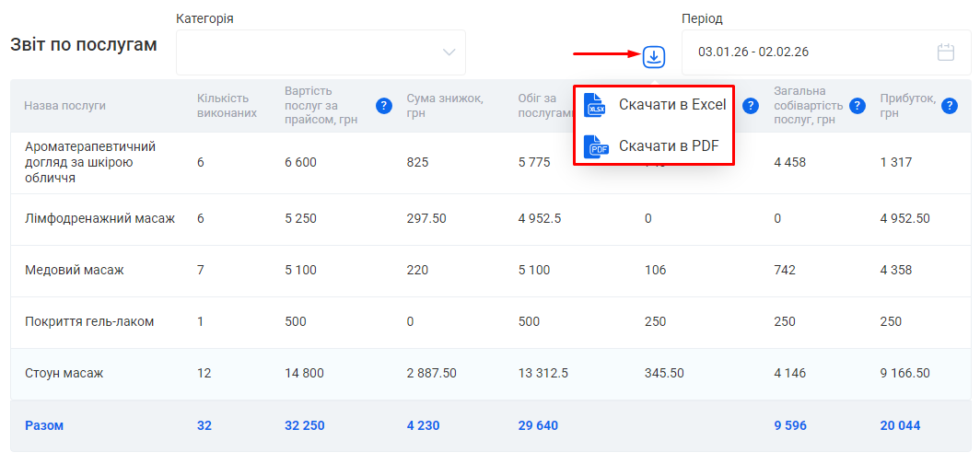
Task: Click the Медовий масаж service name
Action: click(x=74, y=271)
